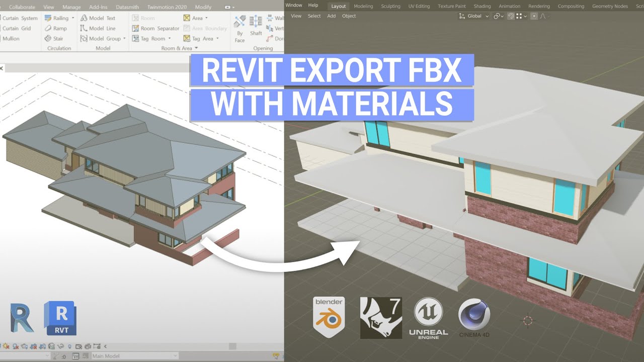
Task: Open Blender viewport Add menu
Action: (332, 16)
